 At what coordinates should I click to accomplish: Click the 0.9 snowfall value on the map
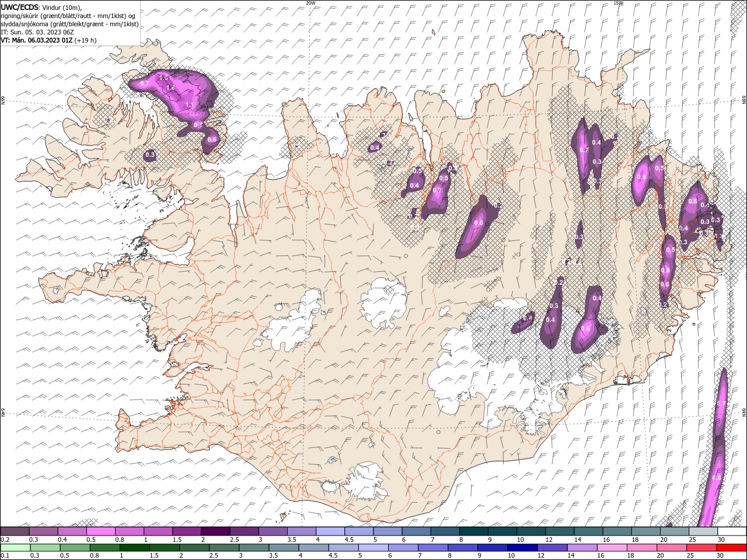pyautogui.click(x=642, y=177)
